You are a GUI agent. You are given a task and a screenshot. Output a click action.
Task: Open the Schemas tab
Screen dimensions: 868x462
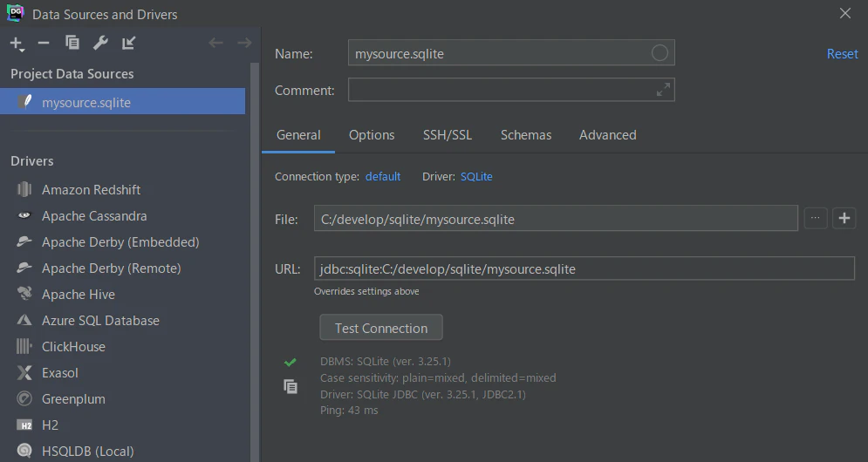click(x=526, y=135)
